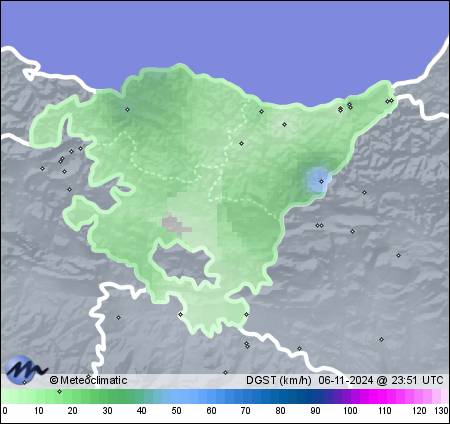
Task: Select the station marker in the grey area's lower right
Action: point(381,339)
